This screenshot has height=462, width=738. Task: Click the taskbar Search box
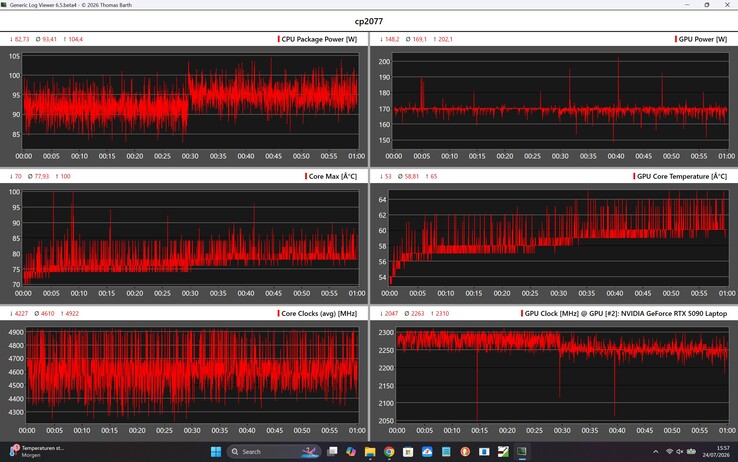273,452
